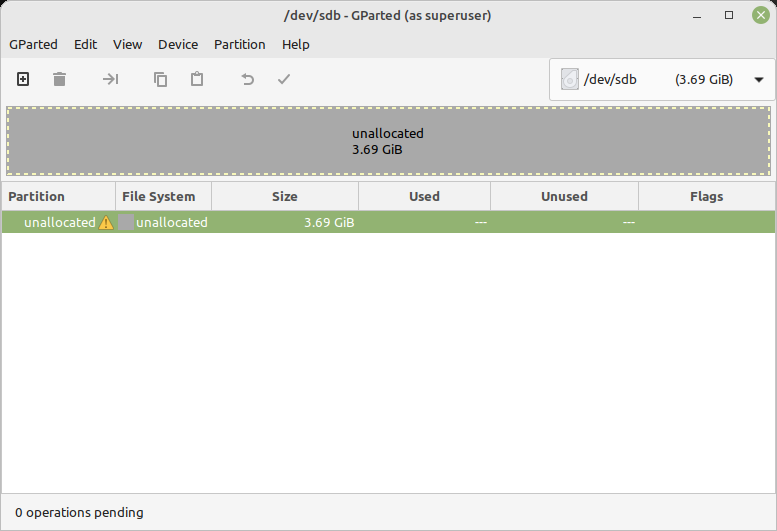
Task: Open the Help menu
Action: (x=295, y=45)
